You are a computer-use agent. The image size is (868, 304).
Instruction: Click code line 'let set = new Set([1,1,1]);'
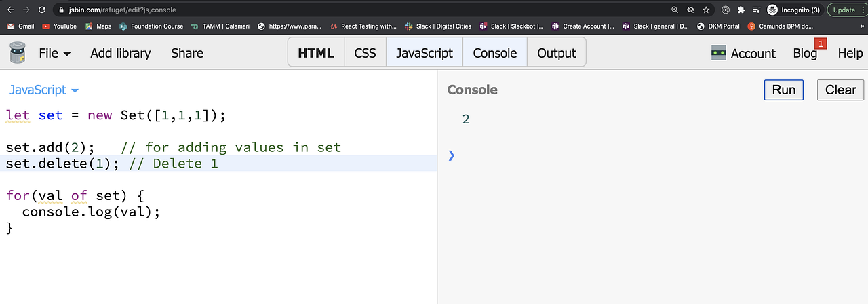[x=115, y=115]
